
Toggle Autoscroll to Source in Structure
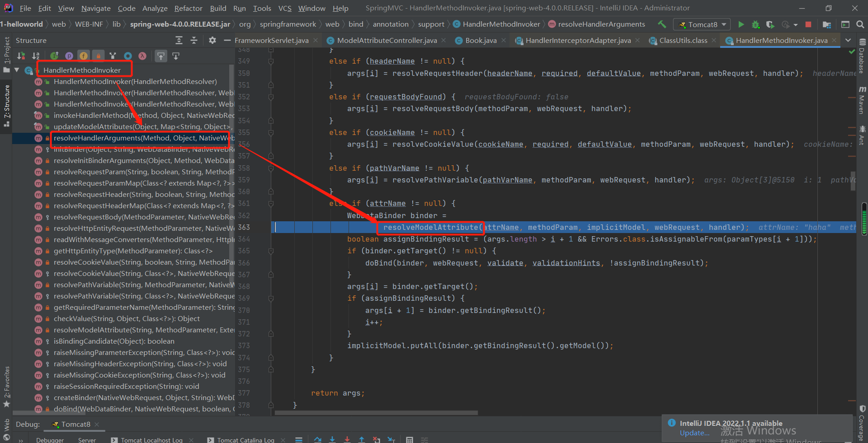pyautogui.click(x=161, y=56)
